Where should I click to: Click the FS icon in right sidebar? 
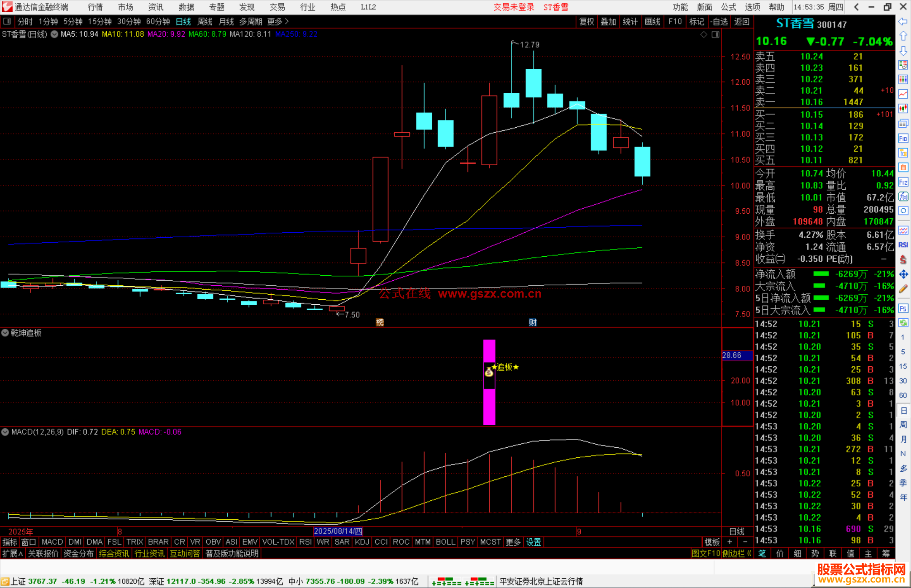coord(903,309)
